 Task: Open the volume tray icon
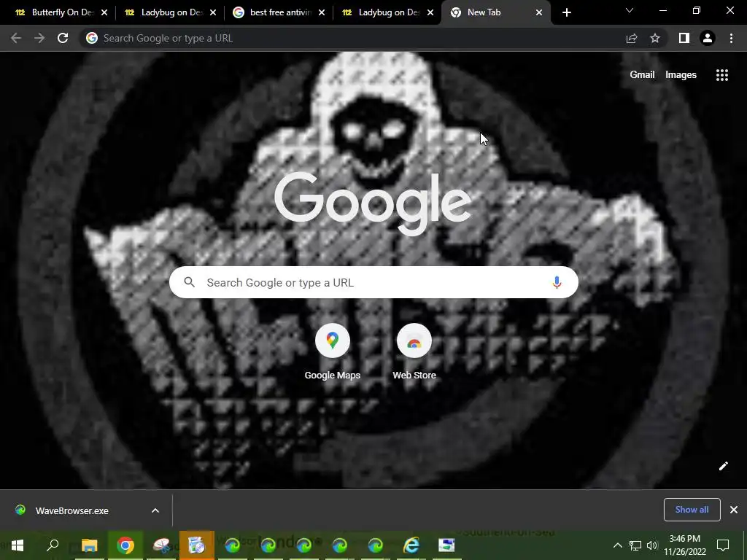[651, 545]
